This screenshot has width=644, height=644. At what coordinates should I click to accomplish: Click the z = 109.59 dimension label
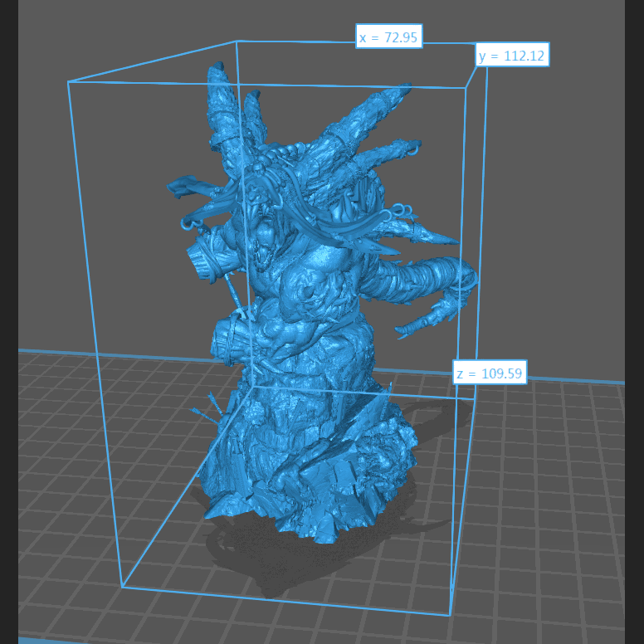(x=489, y=373)
